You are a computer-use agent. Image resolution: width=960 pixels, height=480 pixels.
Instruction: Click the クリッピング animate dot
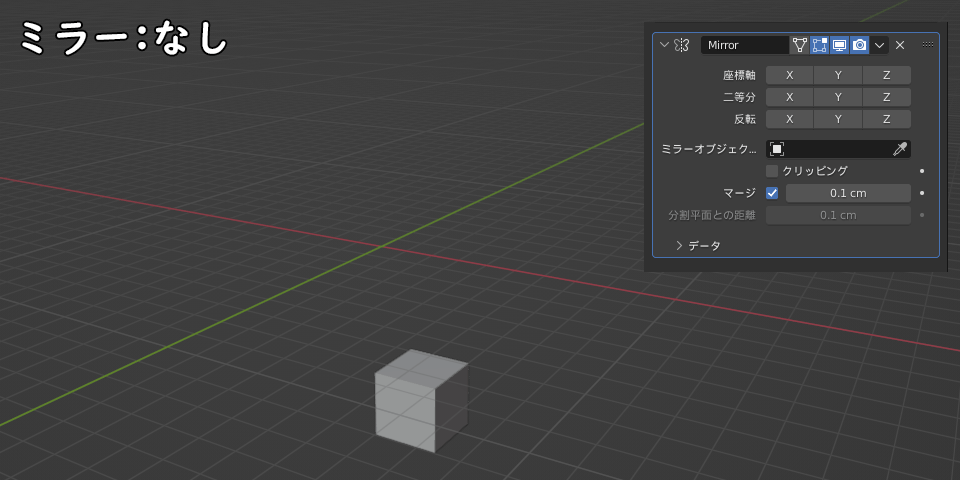pos(922,171)
